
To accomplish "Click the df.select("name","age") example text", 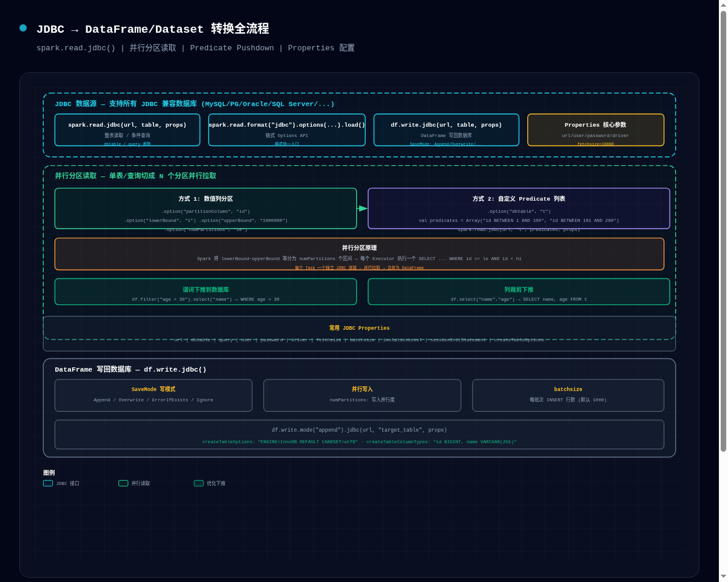I will [x=519, y=299].
